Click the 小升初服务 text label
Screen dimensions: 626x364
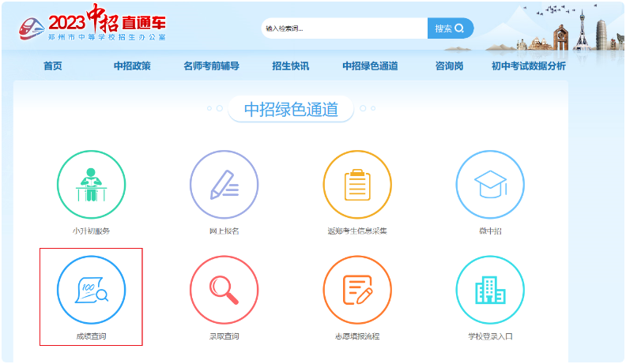pos(91,231)
